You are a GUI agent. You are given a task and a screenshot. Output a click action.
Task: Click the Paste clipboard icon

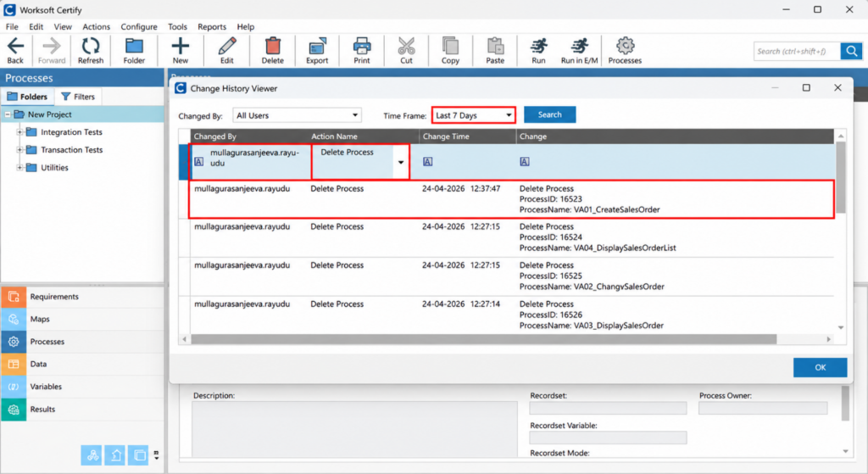pyautogui.click(x=495, y=50)
